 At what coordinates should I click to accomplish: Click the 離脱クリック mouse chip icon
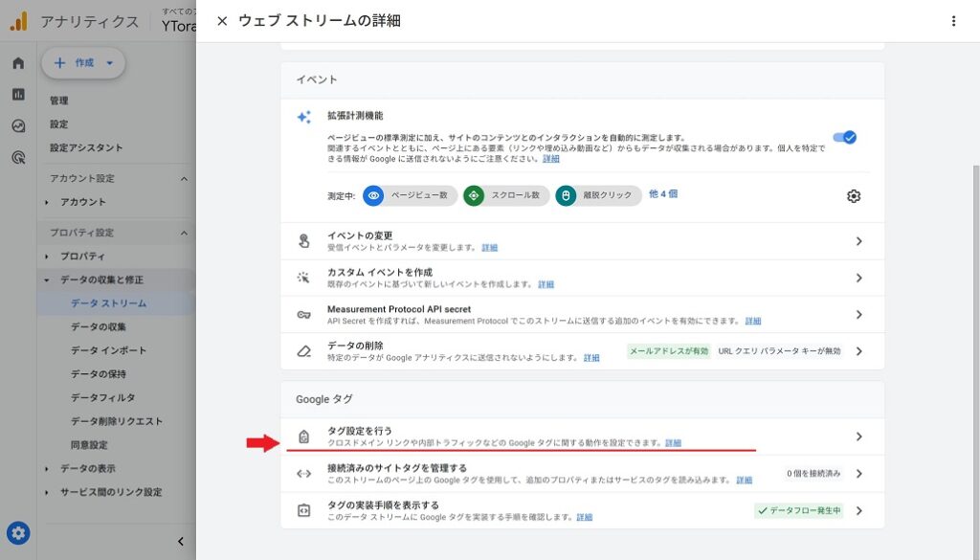click(x=566, y=195)
